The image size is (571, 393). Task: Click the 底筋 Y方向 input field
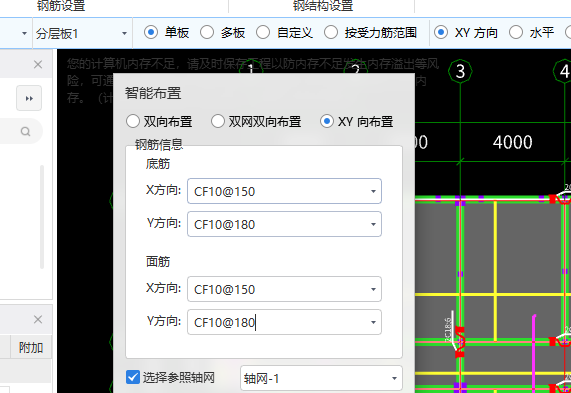(284, 224)
